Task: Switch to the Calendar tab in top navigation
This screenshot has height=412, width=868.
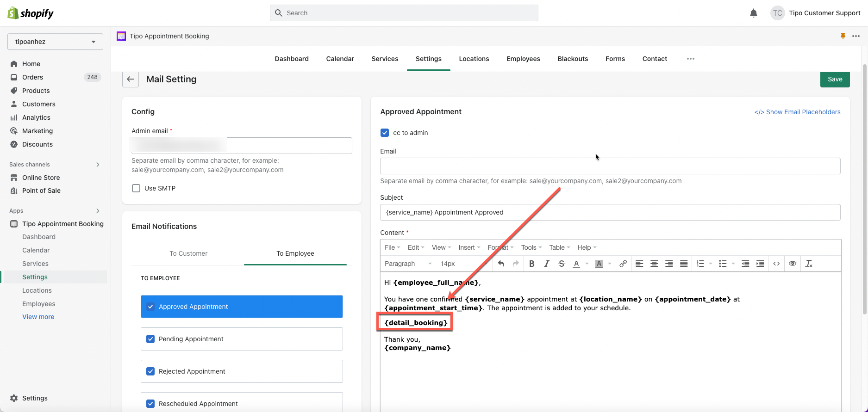Action: tap(340, 59)
